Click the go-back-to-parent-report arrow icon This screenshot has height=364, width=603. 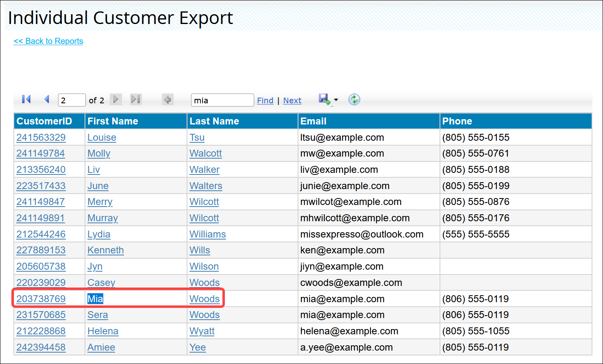coord(168,99)
